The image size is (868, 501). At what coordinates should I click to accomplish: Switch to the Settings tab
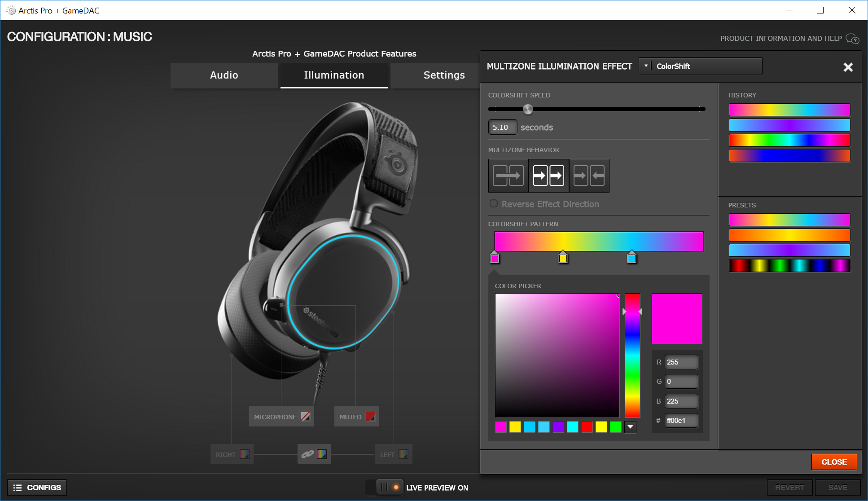444,75
